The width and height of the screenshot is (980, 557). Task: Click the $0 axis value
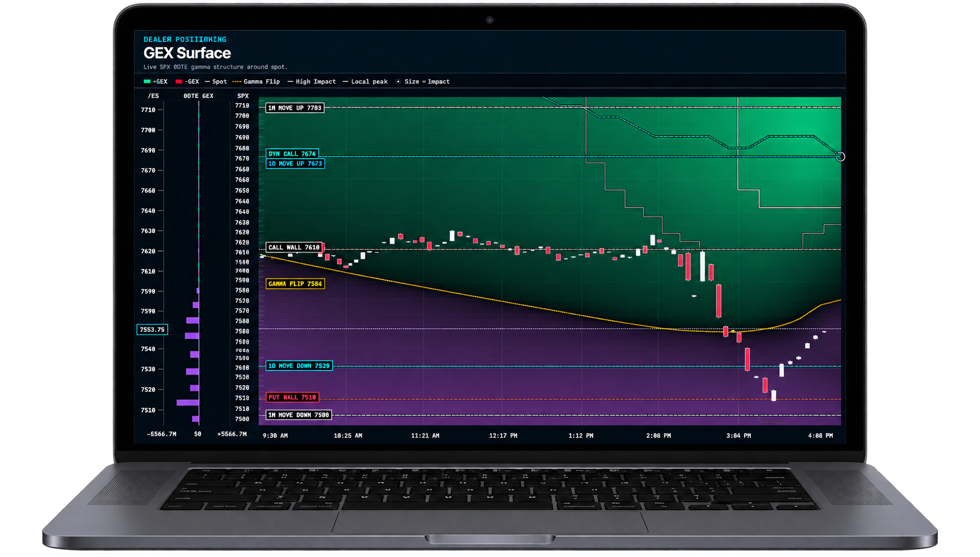[x=198, y=434]
